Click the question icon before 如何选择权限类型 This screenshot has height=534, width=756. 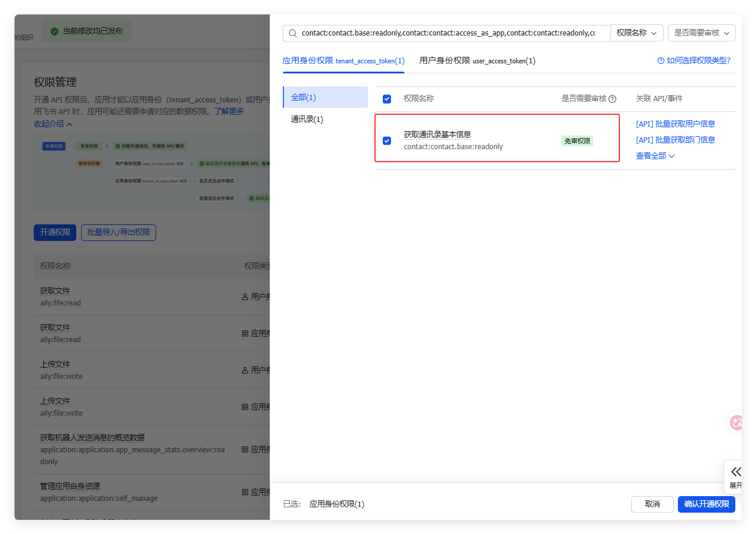(x=661, y=60)
